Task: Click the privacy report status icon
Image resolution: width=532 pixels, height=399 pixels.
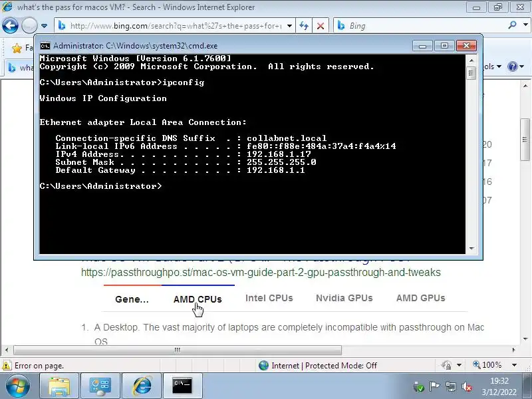Action: pos(447,365)
